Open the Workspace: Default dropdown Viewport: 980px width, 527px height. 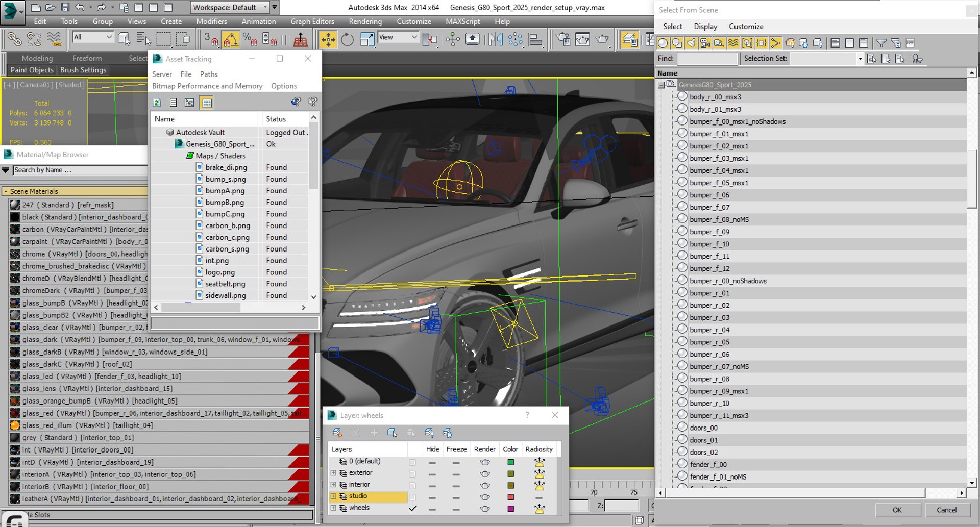click(230, 7)
